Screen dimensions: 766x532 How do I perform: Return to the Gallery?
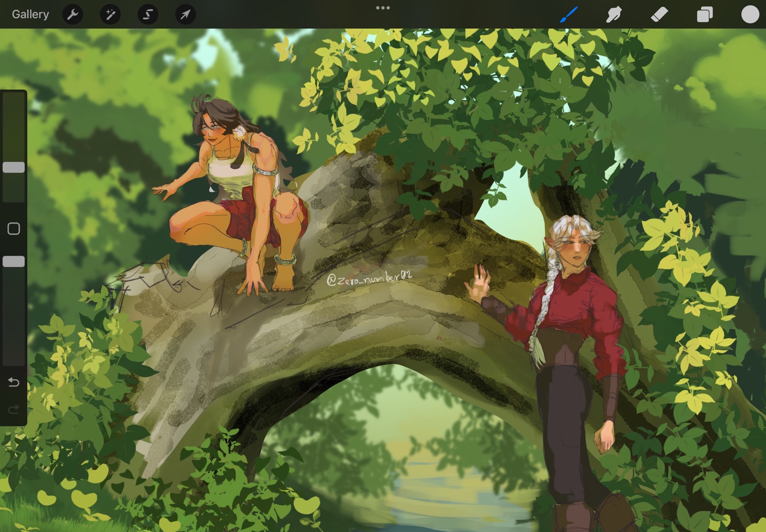[x=30, y=15]
